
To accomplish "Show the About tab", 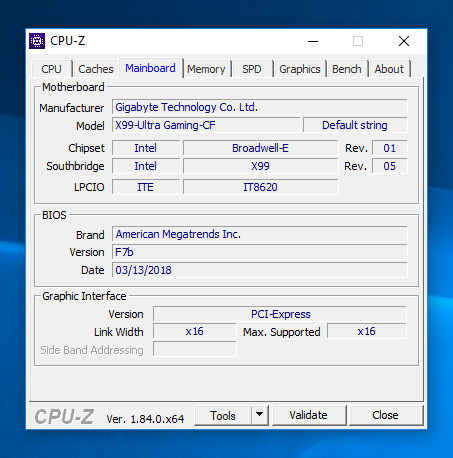I will click(389, 69).
